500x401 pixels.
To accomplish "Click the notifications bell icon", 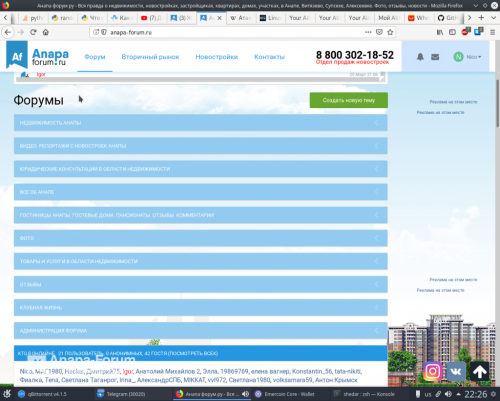I will coord(420,57).
